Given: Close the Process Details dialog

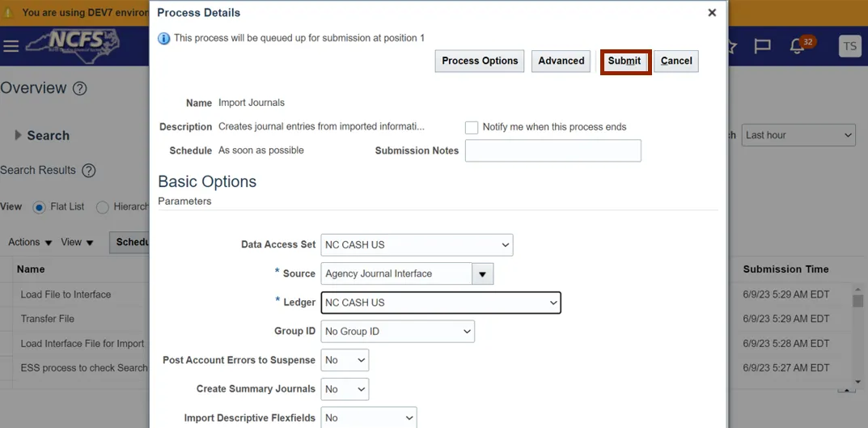Looking at the screenshot, I should [712, 13].
